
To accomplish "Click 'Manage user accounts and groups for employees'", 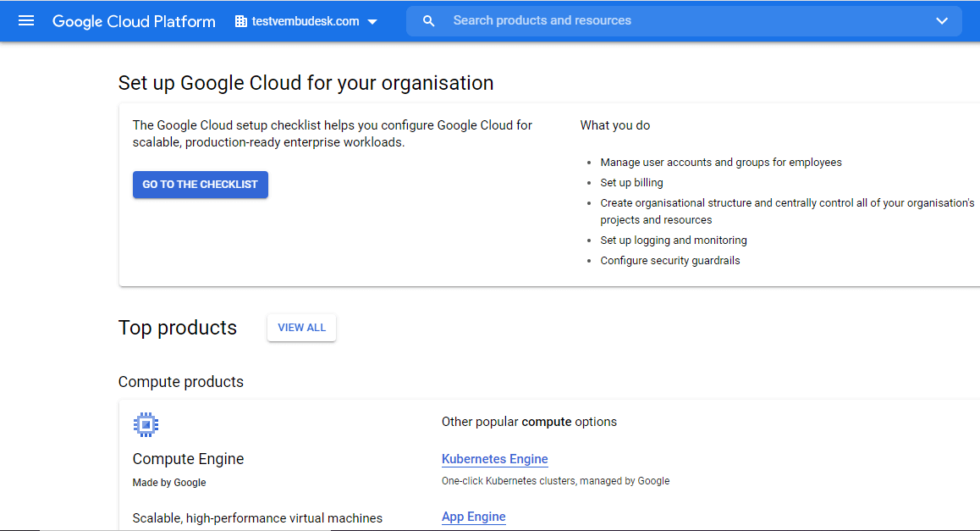I will point(721,163).
